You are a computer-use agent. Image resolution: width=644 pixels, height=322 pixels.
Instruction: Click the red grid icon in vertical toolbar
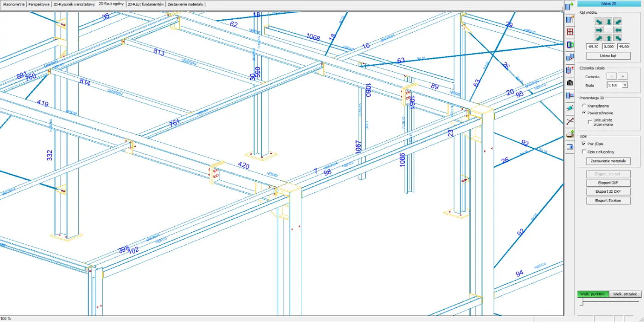click(x=570, y=32)
